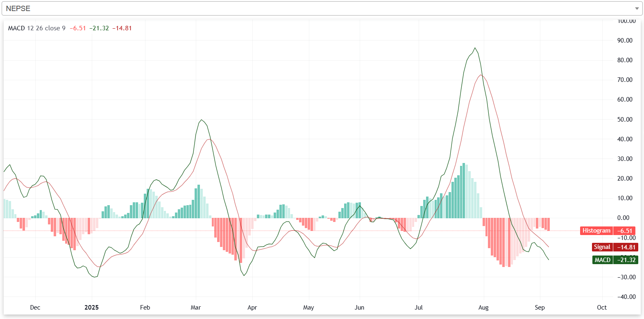Open the NEPSE symbol dropdown
The width and height of the screenshot is (644, 319).
[322, 8]
